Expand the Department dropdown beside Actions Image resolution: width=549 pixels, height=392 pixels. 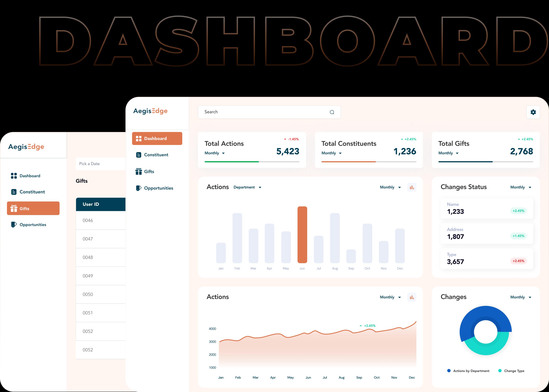click(x=247, y=187)
